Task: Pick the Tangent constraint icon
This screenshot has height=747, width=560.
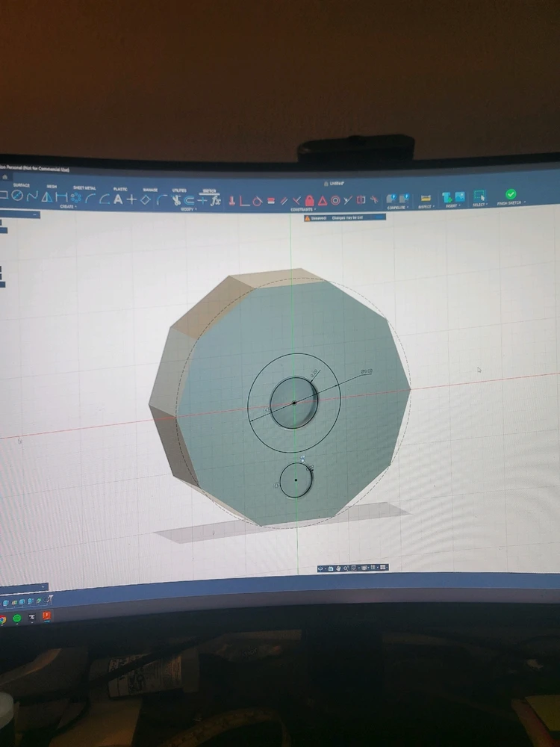Action: coord(258,201)
